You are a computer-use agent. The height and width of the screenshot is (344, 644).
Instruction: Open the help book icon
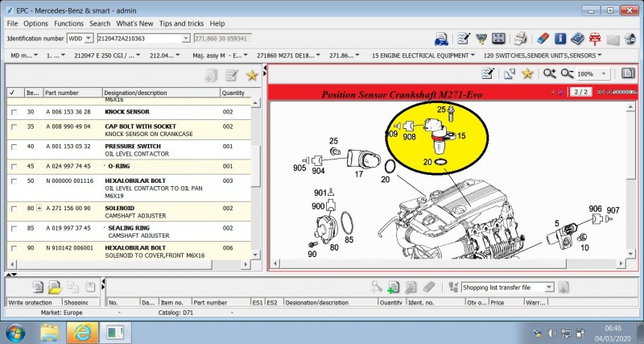tap(577, 39)
